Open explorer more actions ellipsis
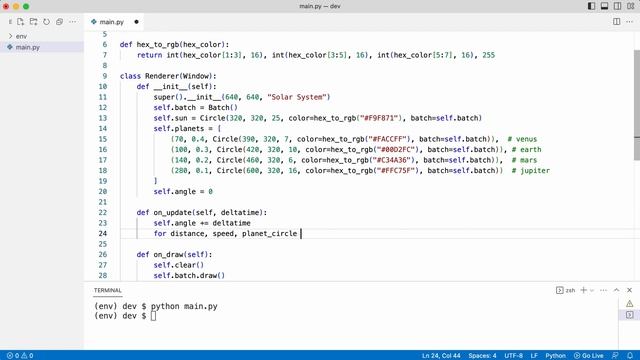Image resolution: width=640 pixels, height=360 pixels. 73,22
